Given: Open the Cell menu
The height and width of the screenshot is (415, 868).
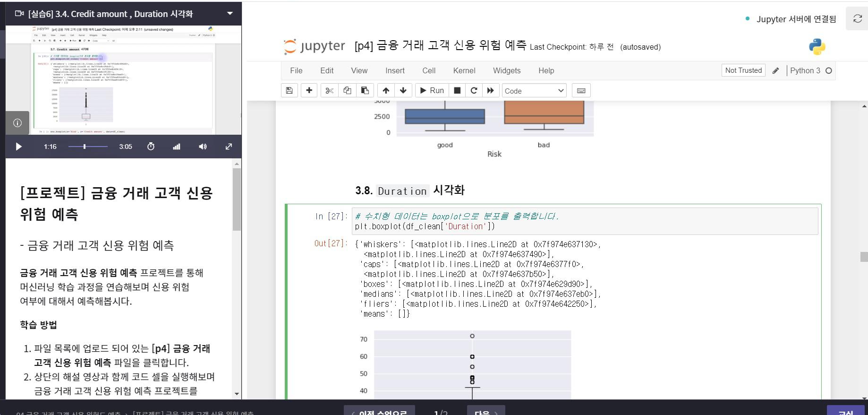Looking at the screenshot, I should [x=429, y=70].
